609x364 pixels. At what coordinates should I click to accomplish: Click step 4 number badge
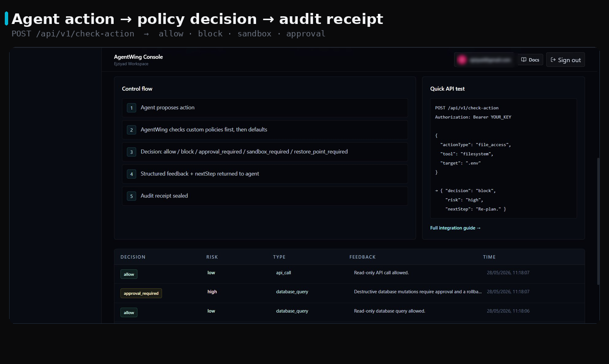tap(131, 174)
